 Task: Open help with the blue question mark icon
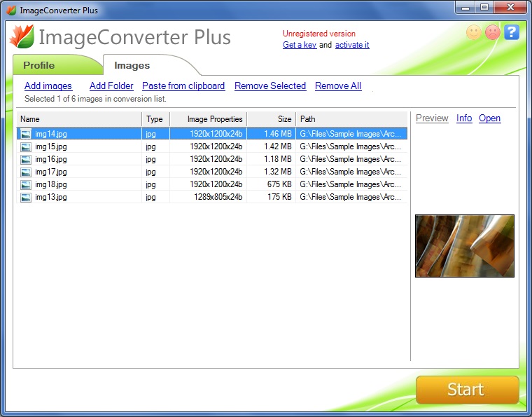click(x=512, y=32)
